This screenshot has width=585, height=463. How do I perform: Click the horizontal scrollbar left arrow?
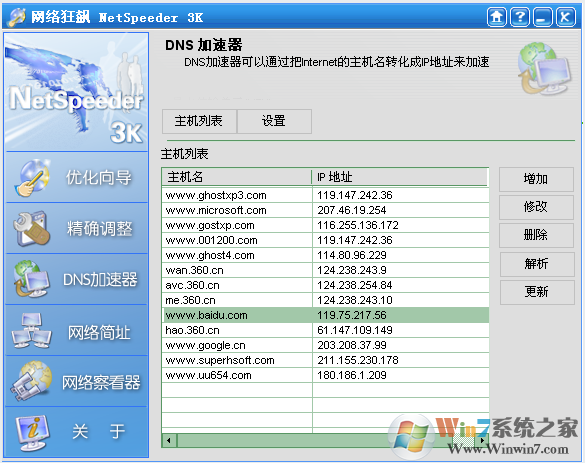pyautogui.click(x=169, y=440)
